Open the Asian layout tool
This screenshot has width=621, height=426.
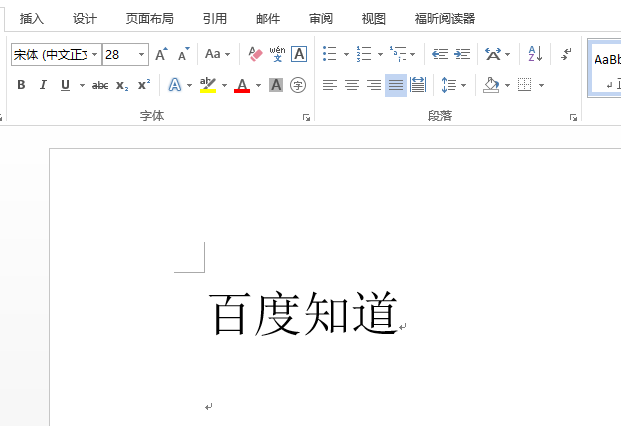pyautogui.click(x=493, y=54)
